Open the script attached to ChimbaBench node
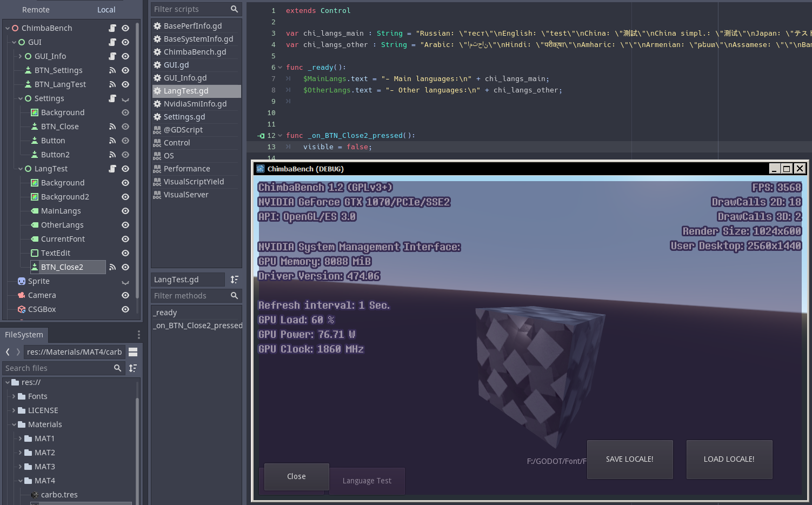 tap(112, 28)
